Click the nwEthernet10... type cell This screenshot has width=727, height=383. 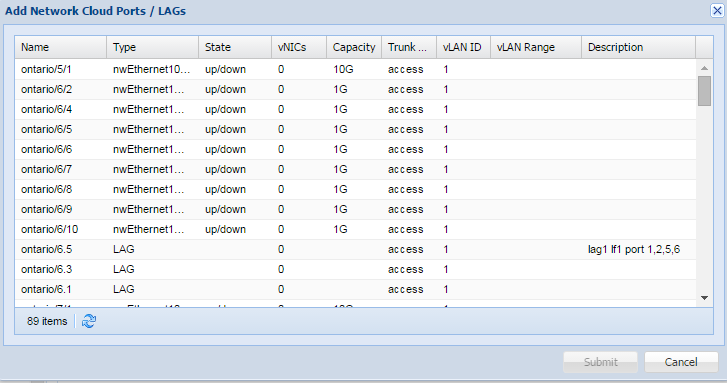(x=152, y=70)
